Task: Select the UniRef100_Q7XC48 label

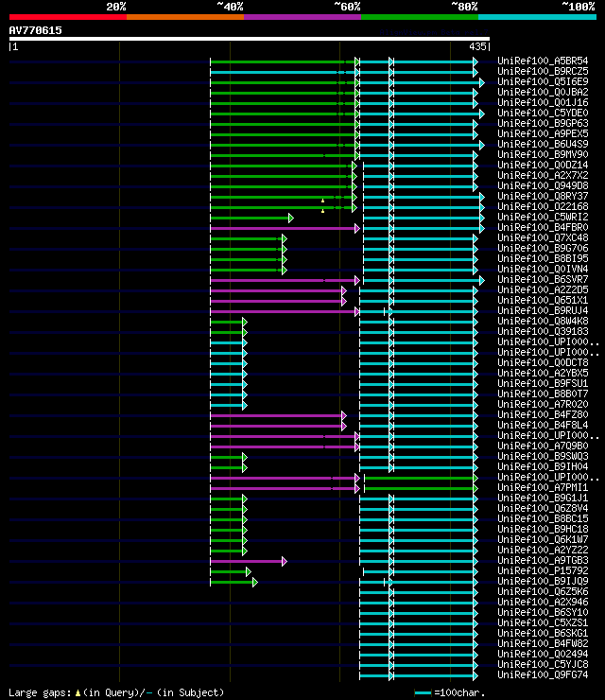Action: (543, 238)
